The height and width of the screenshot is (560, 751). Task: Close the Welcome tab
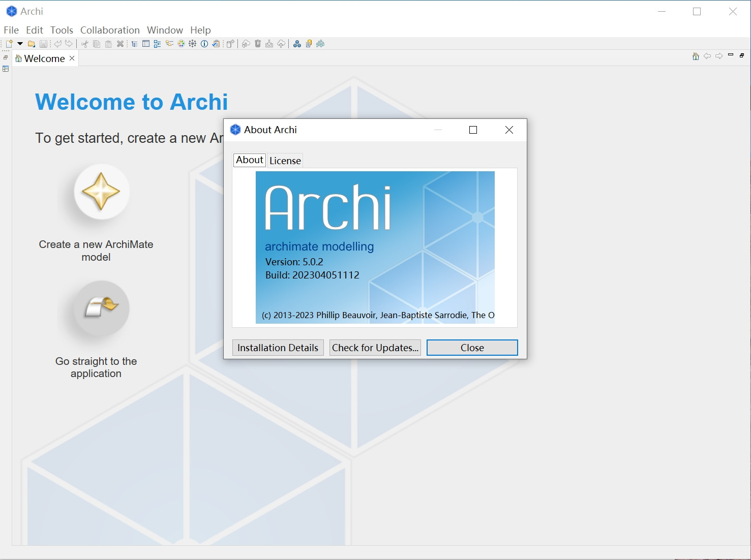coord(72,58)
